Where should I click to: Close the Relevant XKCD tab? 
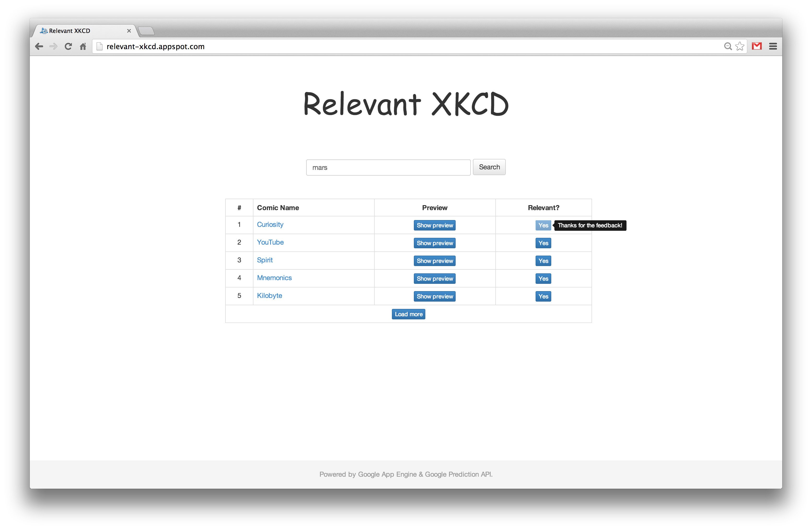[x=129, y=31]
